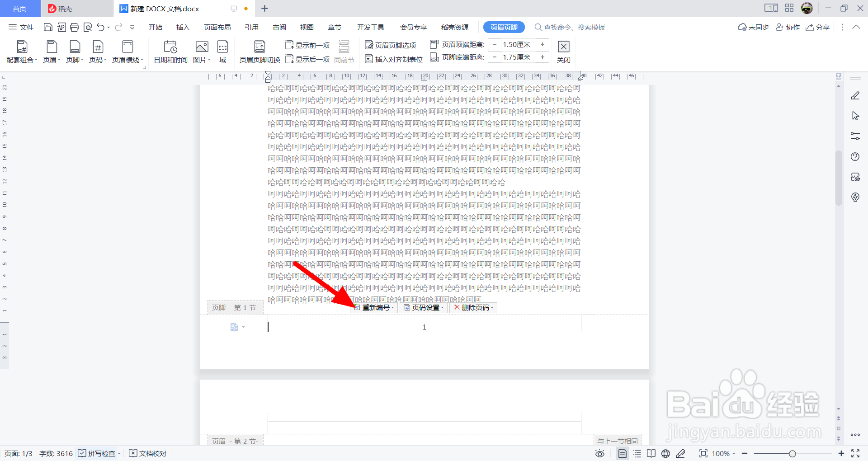Decrease 页脚底端距离 with minus button
The image size is (868, 461).
coord(495,57)
